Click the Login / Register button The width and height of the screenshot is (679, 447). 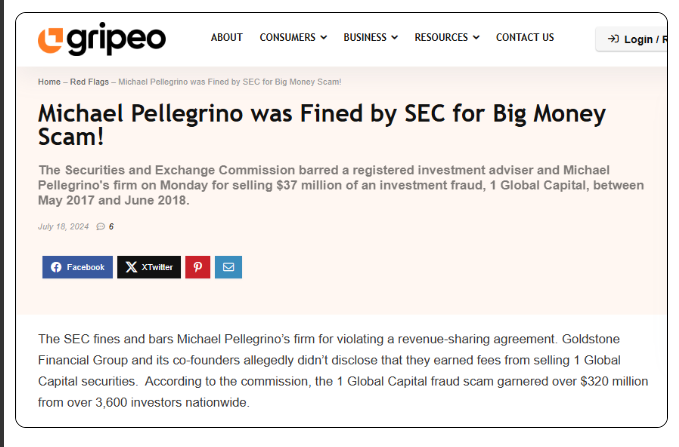631,39
